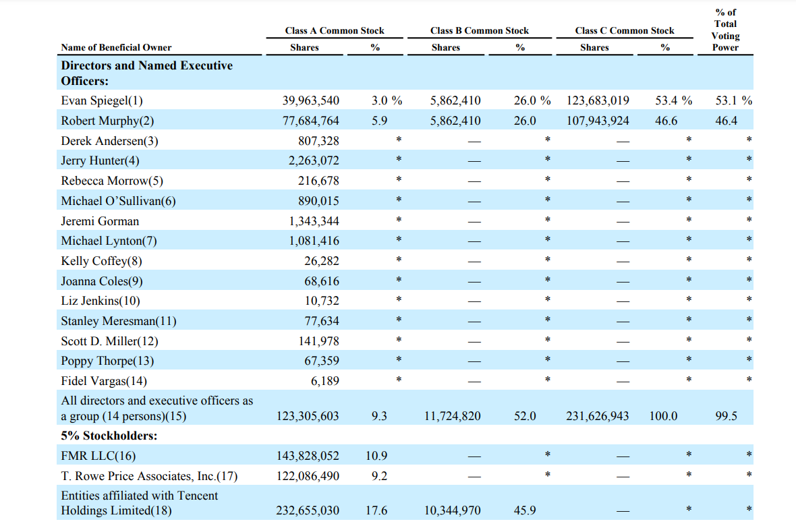Click 'Derek Andersen(3)' in the owner column
The width and height of the screenshot is (796, 532).
(x=109, y=141)
